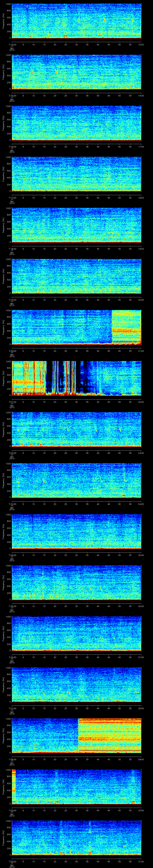Select the '7:16:00' time label

(x=12, y=146)
